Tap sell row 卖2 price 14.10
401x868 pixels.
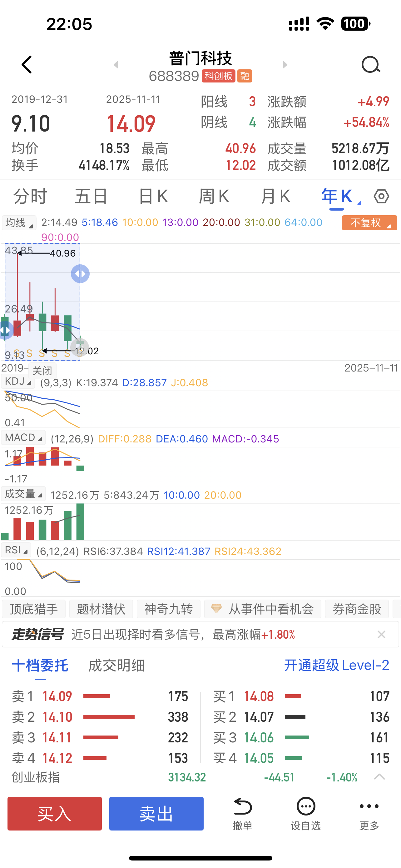(x=57, y=717)
